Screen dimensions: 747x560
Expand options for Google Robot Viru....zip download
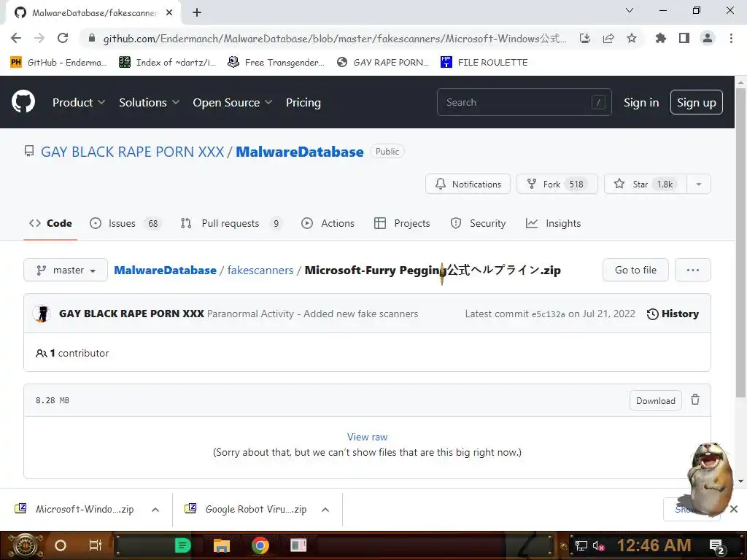(x=325, y=510)
